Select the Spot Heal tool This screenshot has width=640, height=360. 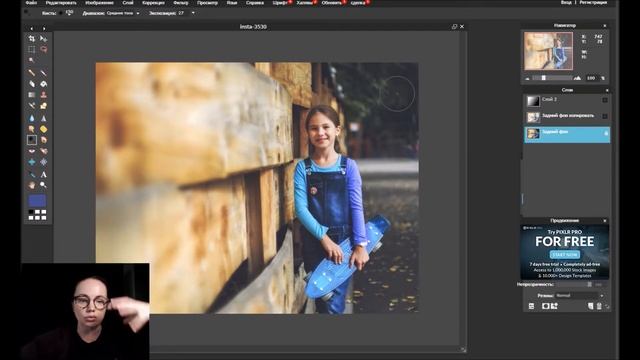pos(43,151)
